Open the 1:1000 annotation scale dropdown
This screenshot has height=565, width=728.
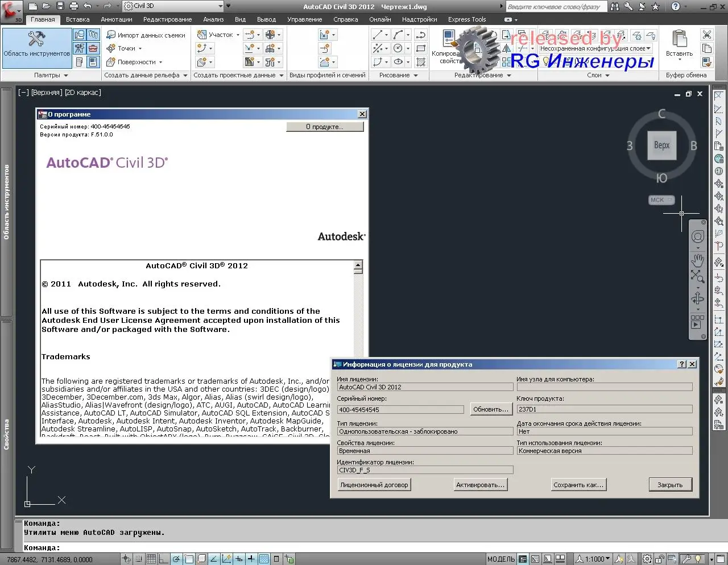click(x=594, y=559)
